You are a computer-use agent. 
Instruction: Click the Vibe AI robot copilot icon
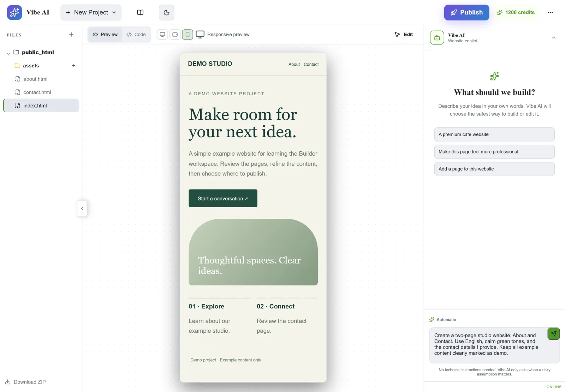(437, 38)
